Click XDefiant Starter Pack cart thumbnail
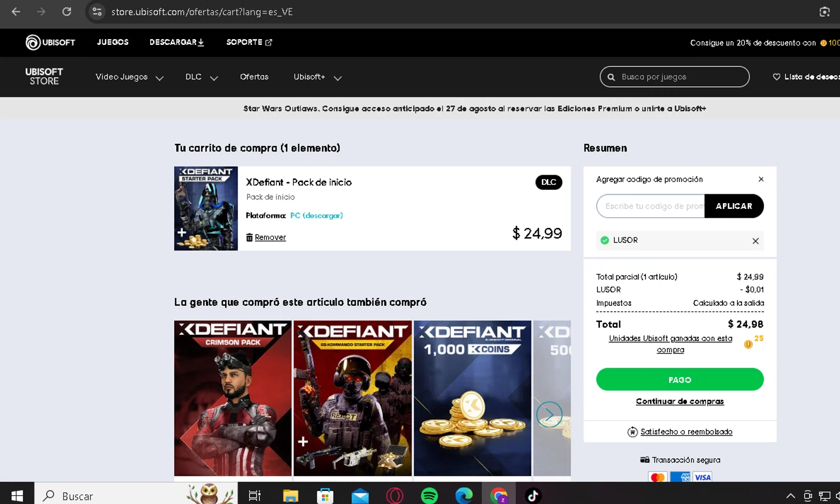 pyautogui.click(x=206, y=208)
